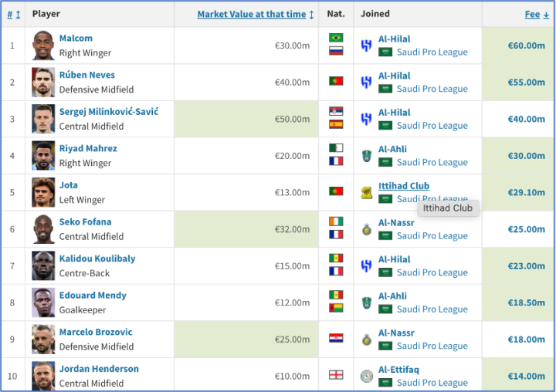
Task: Open Sergej Milinković-Savić player page
Action: coord(109,112)
